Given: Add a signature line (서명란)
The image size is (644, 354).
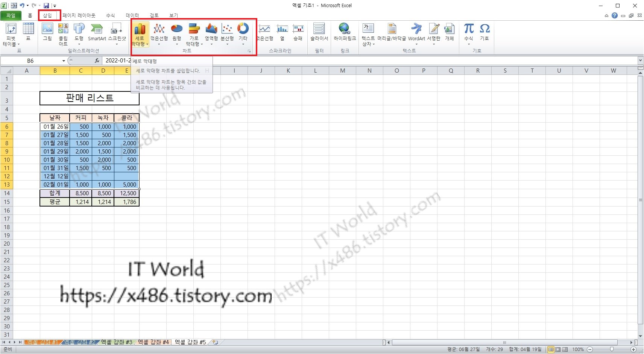Looking at the screenshot, I should coord(434,34).
